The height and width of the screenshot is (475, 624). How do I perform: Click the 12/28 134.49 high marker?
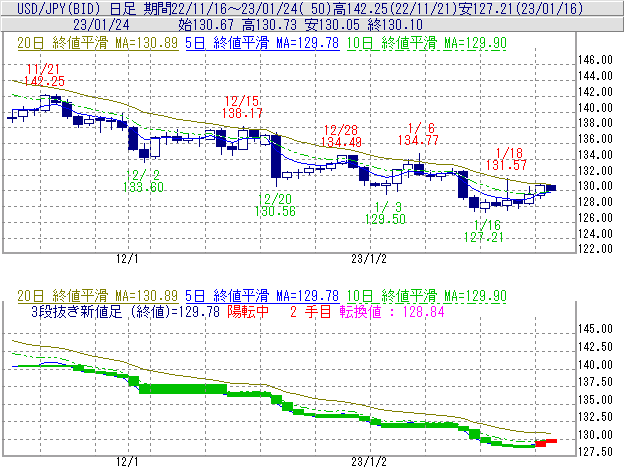tap(341, 136)
